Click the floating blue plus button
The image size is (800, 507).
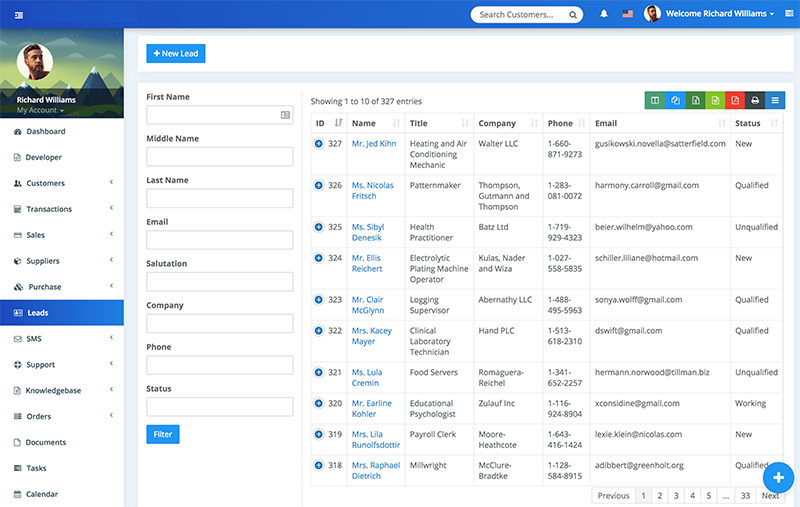pyautogui.click(x=778, y=477)
